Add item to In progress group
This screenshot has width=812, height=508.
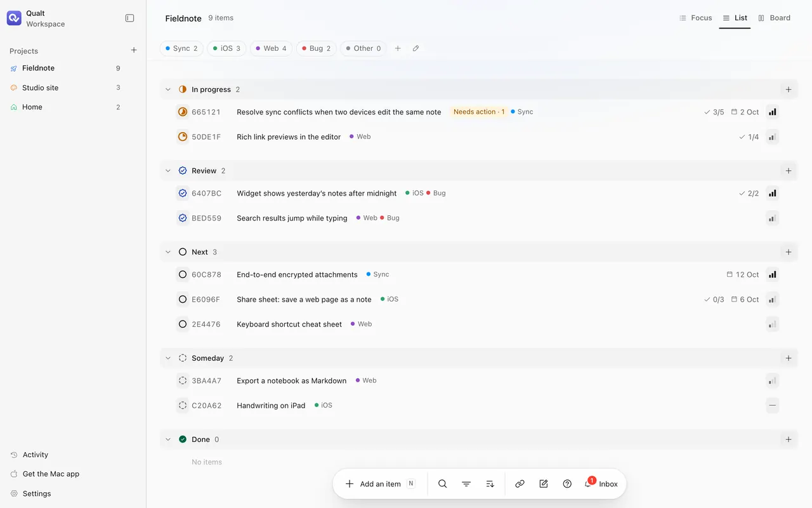789,90
